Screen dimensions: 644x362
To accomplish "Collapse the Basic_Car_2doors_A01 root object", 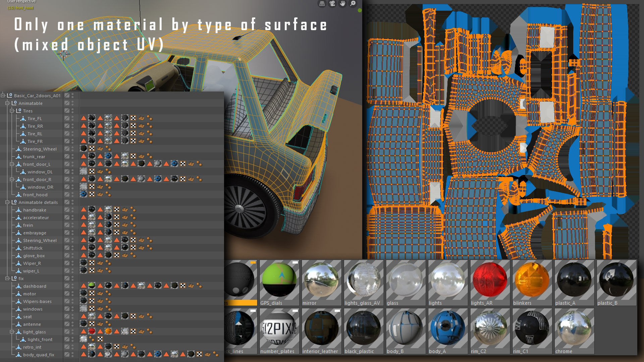I will (x=3, y=96).
